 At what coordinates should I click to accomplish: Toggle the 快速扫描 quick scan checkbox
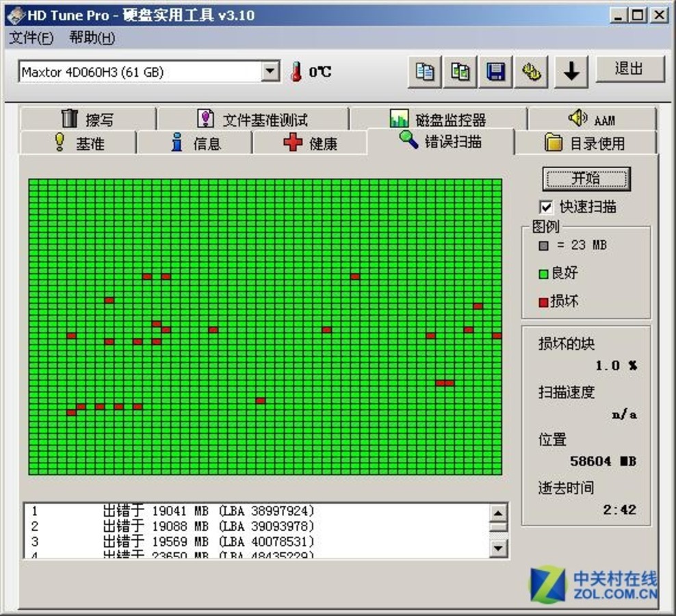click(546, 207)
